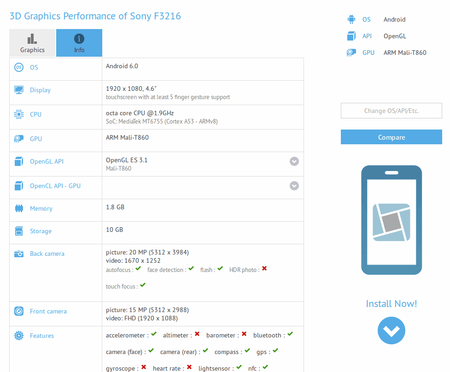
Task: Open the Change OS/API/Etc. selector
Action: coord(391,111)
